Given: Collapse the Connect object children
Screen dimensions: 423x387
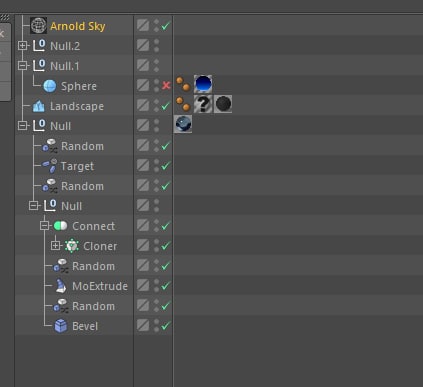Looking at the screenshot, I should click(x=45, y=226).
